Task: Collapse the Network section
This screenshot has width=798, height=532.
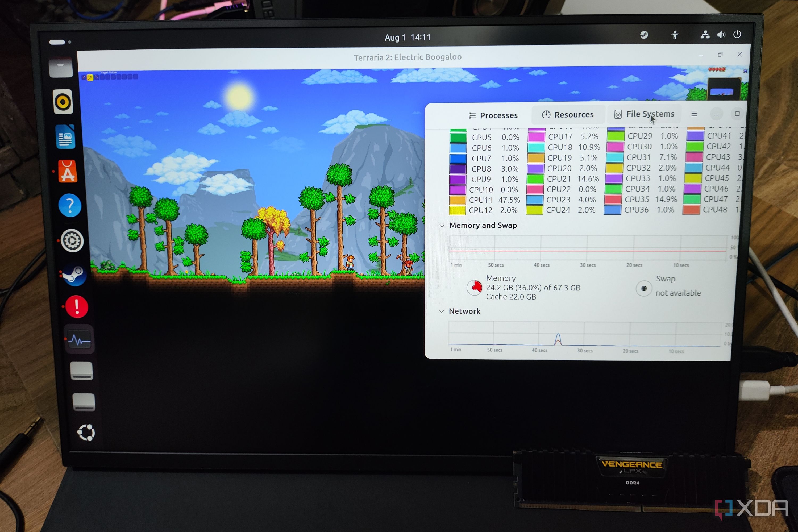Action: click(441, 311)
